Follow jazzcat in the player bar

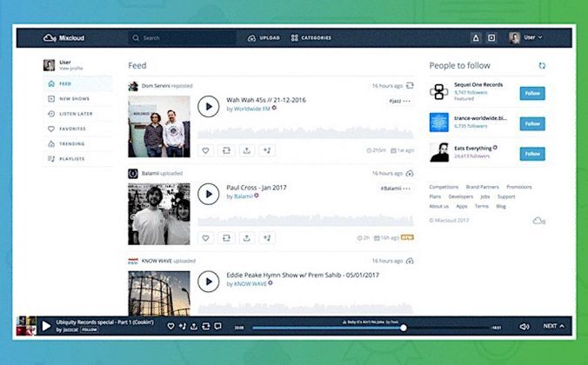[90, 329]
